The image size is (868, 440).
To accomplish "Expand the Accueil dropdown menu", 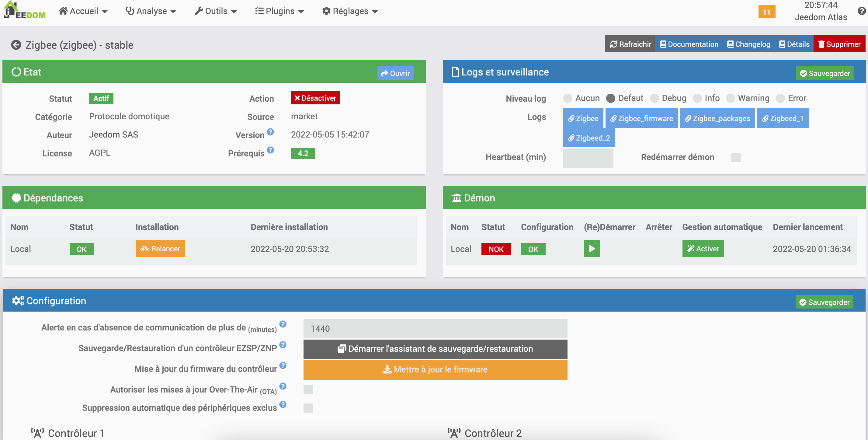I will (83, 11).
